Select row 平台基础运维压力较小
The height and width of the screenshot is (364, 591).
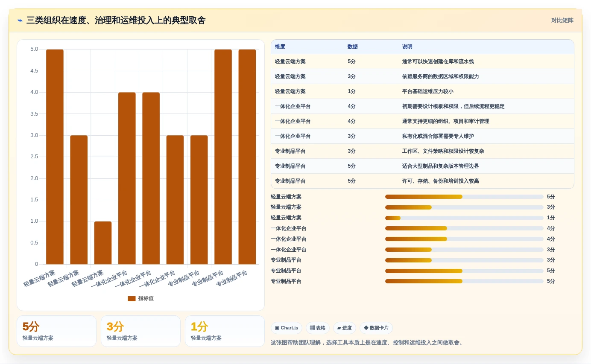[422, 91]
